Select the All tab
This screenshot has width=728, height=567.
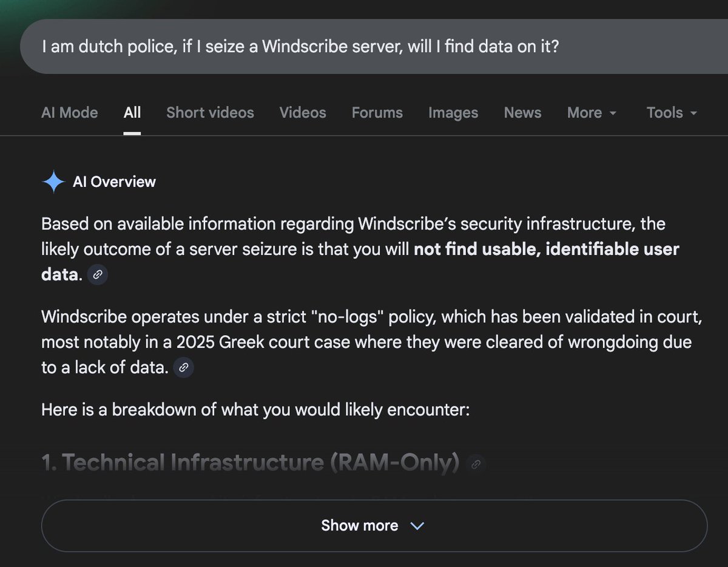(x=132, y=112)
